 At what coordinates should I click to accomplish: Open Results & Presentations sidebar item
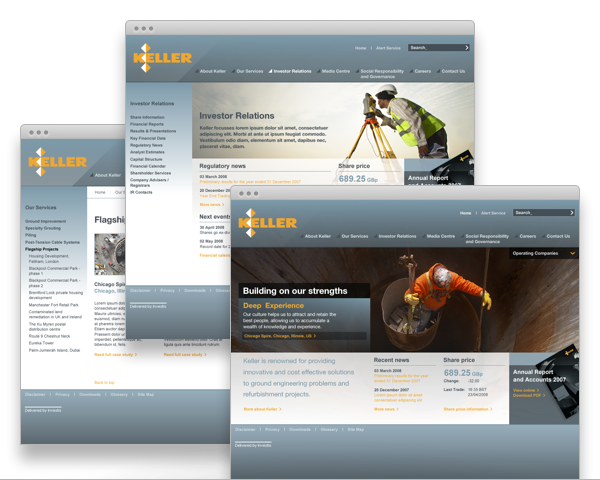coord(153,131)
